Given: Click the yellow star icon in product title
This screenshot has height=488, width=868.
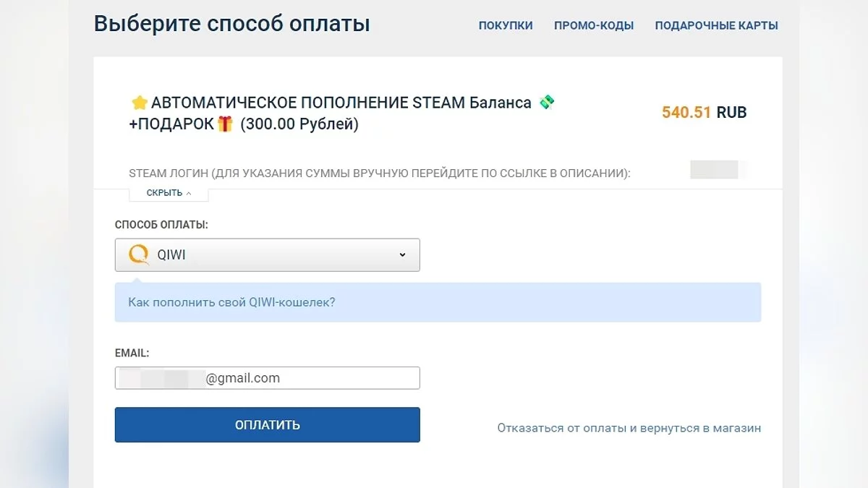Looking at the screenshot, I should click(x=139, y=103).
